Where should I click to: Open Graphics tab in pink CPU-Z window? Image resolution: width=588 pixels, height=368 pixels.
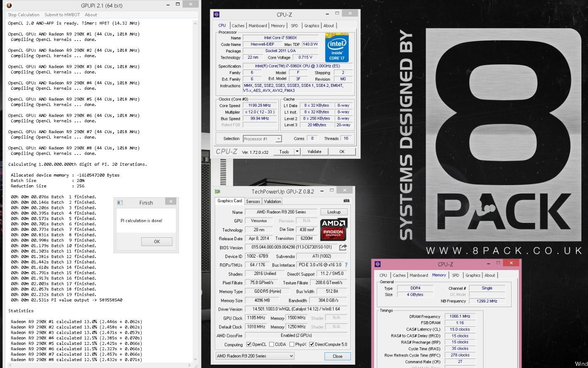(473, 275)
